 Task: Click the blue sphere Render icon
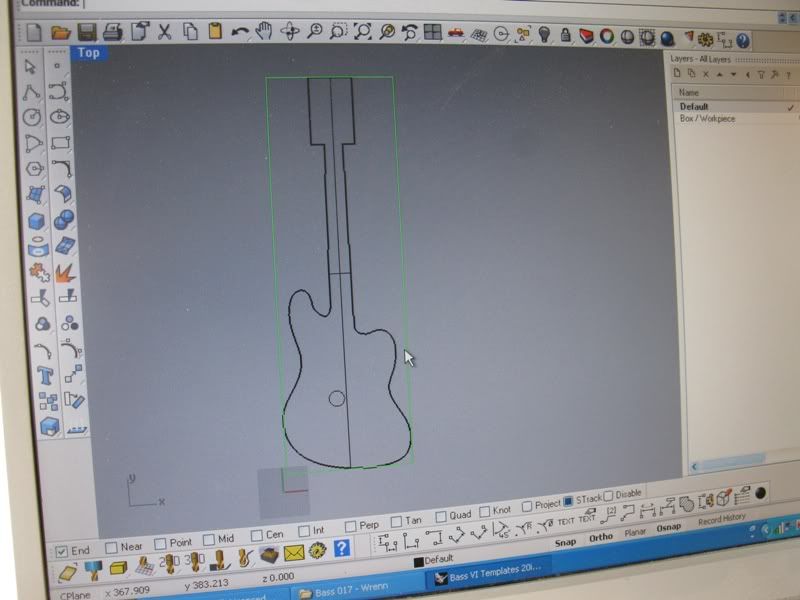[667, 39]
